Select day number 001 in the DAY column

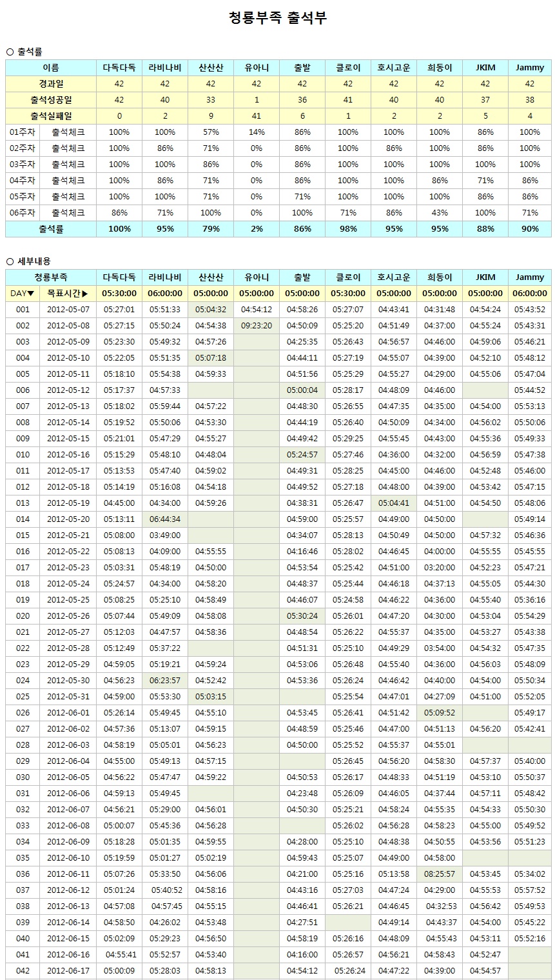pyautogui.click(x=23, y=310)
